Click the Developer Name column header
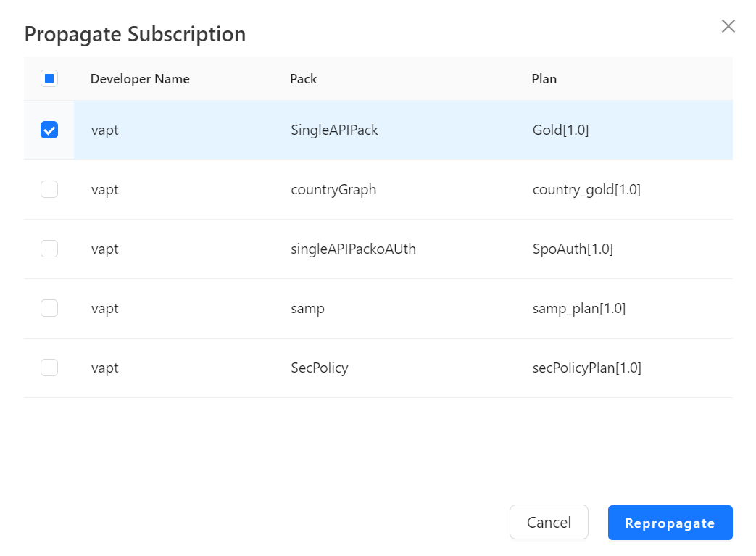 140,79
